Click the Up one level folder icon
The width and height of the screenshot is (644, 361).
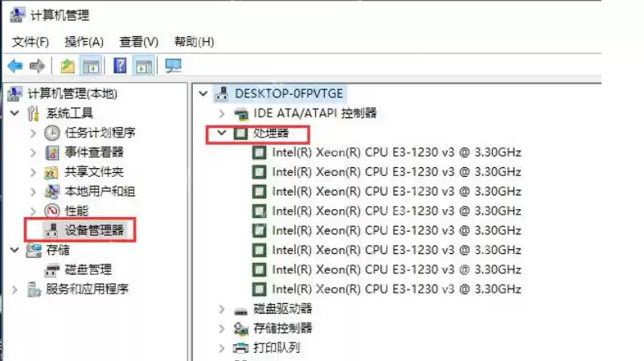pyautogui.click(x=68, y=66)
